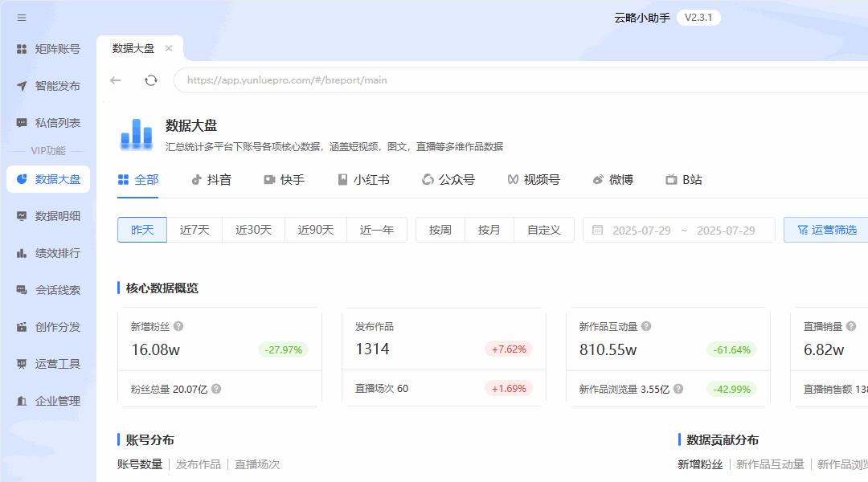868x482 pixels.
Task: Choose the 近30天 time range
Action: (253, 230)
